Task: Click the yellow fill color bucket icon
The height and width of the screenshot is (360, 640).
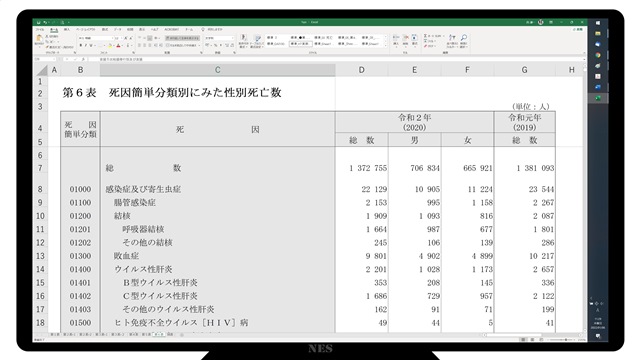Action: coord(110,45)
